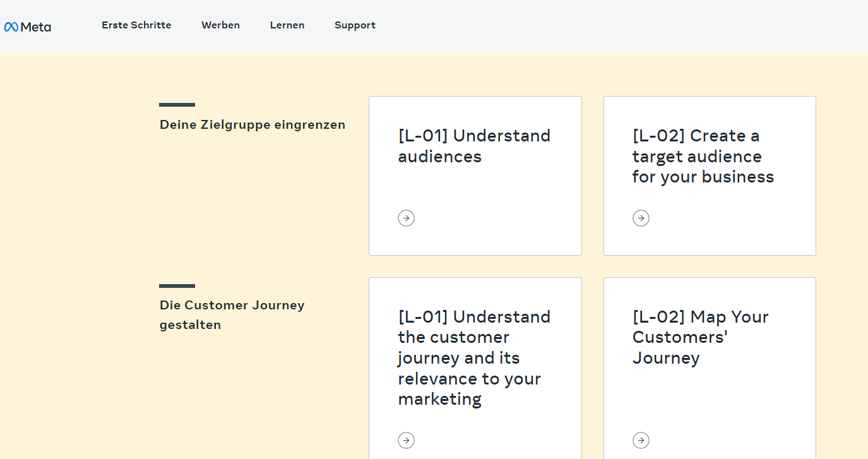Click the Die Customer Journey gestalten heading
868x459 pixels.
click(x=232, y=315)
